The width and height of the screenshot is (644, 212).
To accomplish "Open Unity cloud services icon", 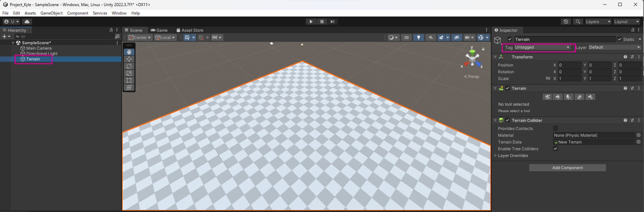I will coord(27,22).
